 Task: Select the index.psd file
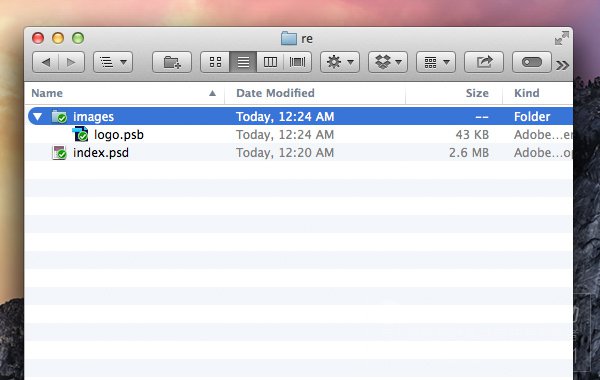click(101, 153)
